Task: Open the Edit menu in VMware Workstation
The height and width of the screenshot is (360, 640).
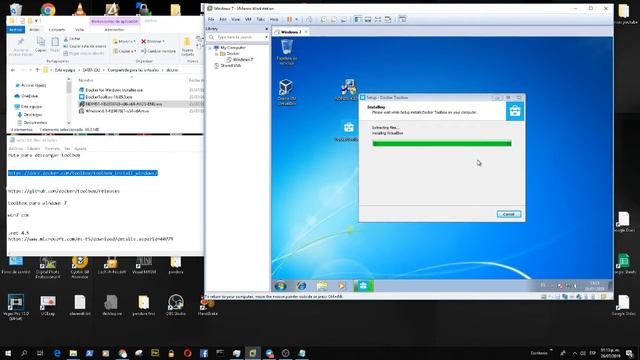Action: (x=223, y=19)
